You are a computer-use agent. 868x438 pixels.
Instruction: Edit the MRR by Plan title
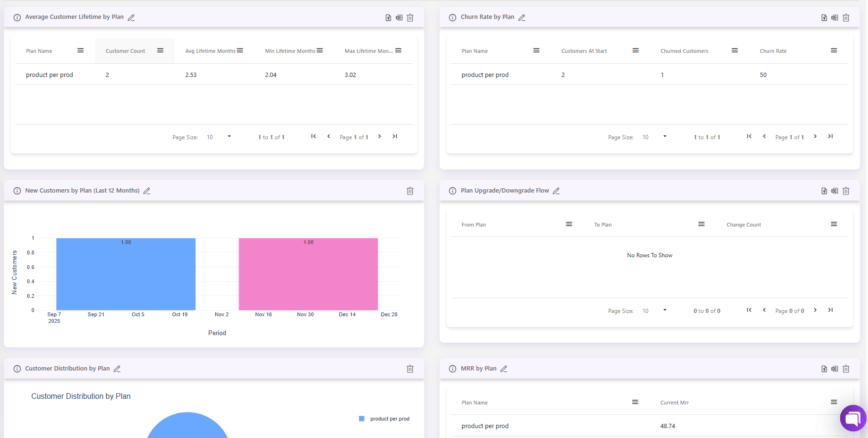click(x=504, y=369)
